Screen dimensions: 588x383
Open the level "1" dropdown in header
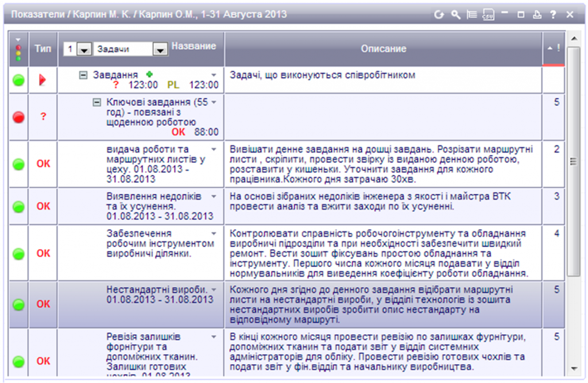tap(84, 49)
